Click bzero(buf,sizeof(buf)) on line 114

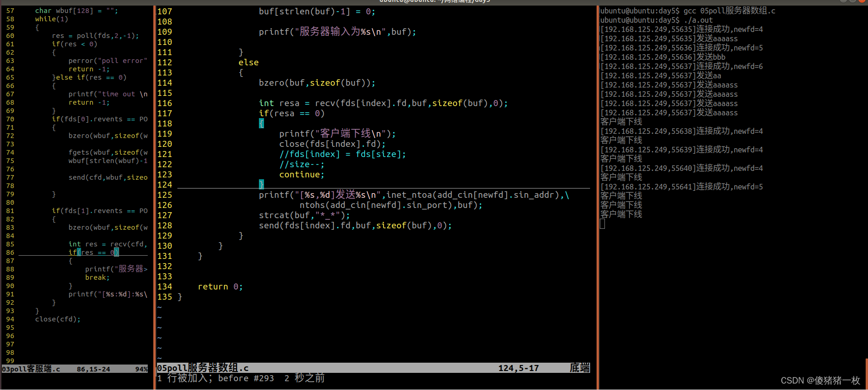317,83
